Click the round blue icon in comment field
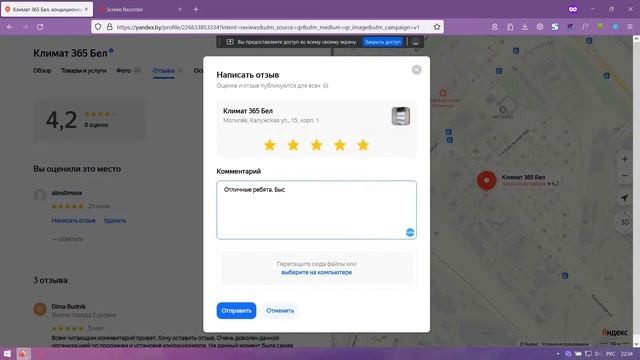 [x=410, y=232]
